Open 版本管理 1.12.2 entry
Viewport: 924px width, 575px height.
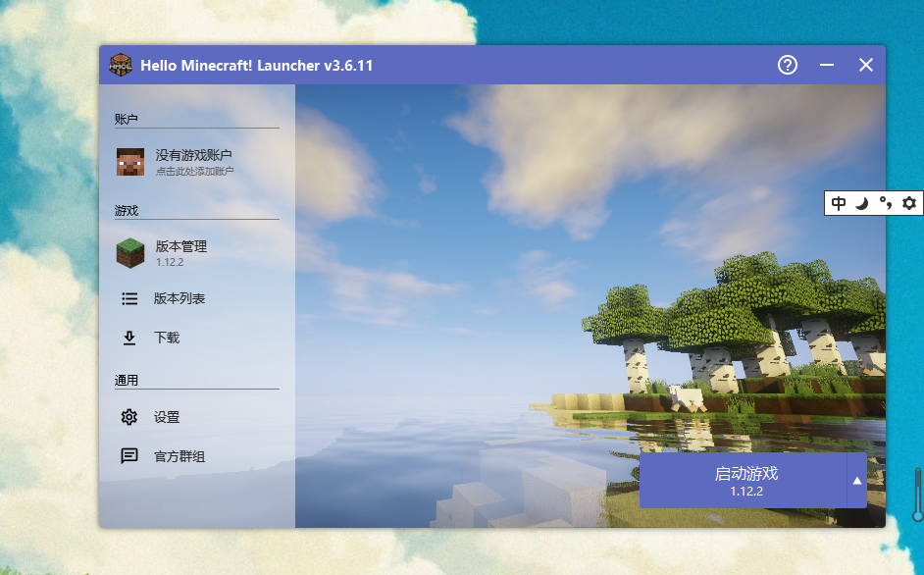(x=181, y=253)
